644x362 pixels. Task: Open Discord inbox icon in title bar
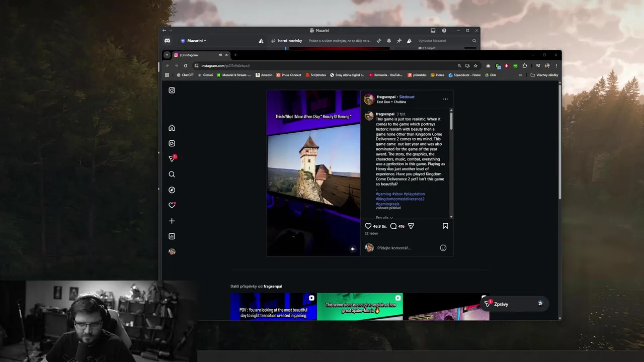[x=433, y=31]
